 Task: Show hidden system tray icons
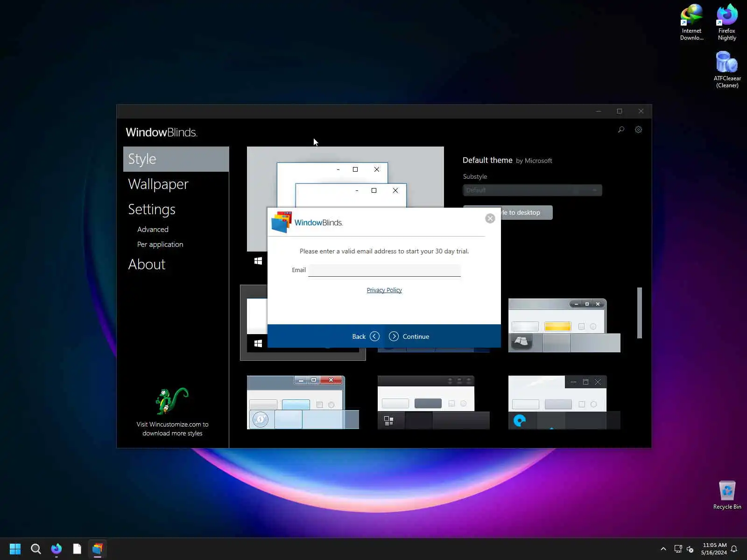point(663,549)
